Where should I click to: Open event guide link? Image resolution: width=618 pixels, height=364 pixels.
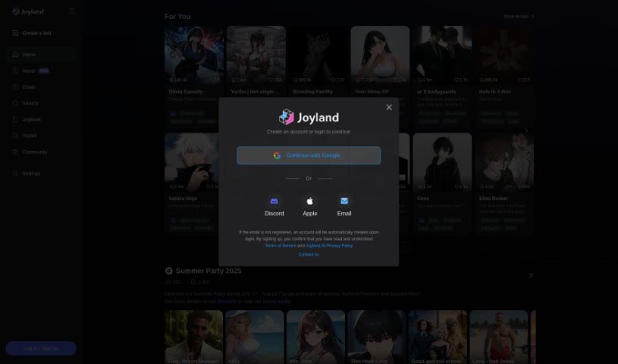276,301
